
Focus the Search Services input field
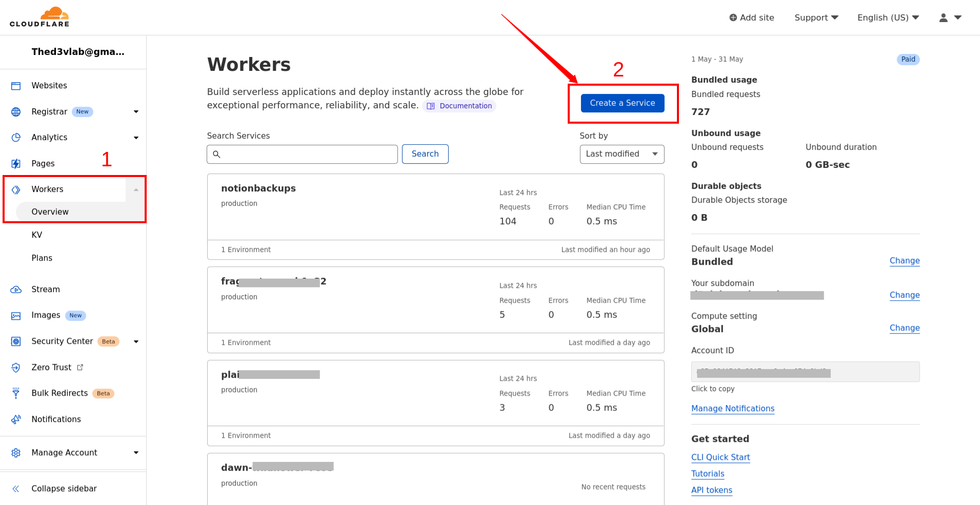click(x=302, y=154)
